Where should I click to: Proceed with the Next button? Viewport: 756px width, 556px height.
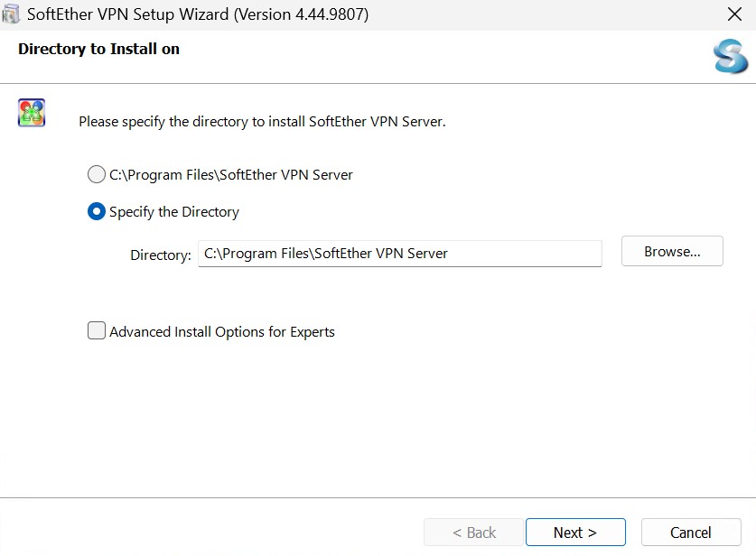click(x=574, y=533)
